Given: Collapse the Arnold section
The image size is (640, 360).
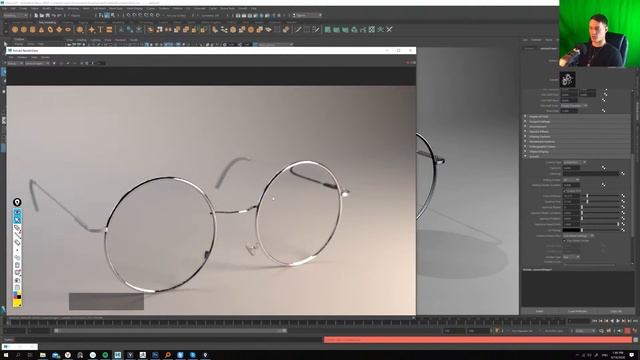Looking at the screenshot, I should 577,157.
